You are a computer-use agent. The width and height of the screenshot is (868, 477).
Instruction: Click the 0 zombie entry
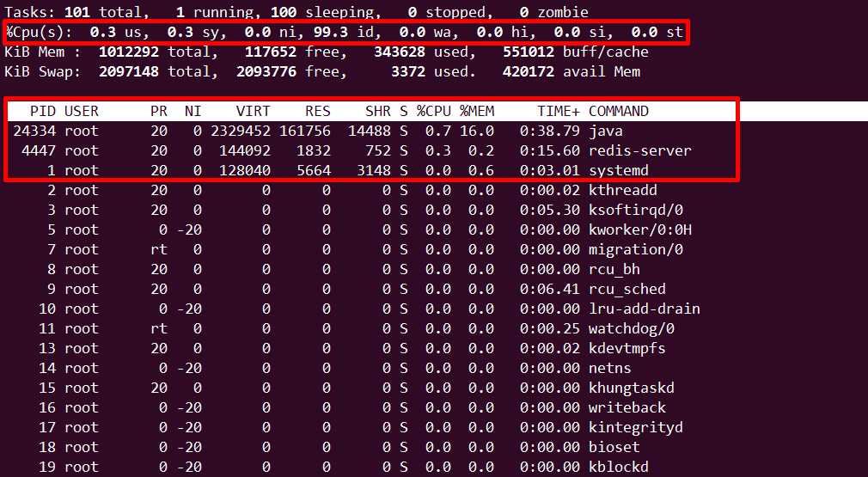[x=554, y=12]
